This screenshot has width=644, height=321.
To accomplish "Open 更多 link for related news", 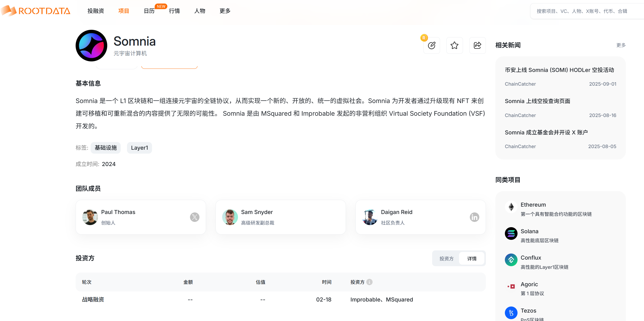I will click(x=621, y=45).
